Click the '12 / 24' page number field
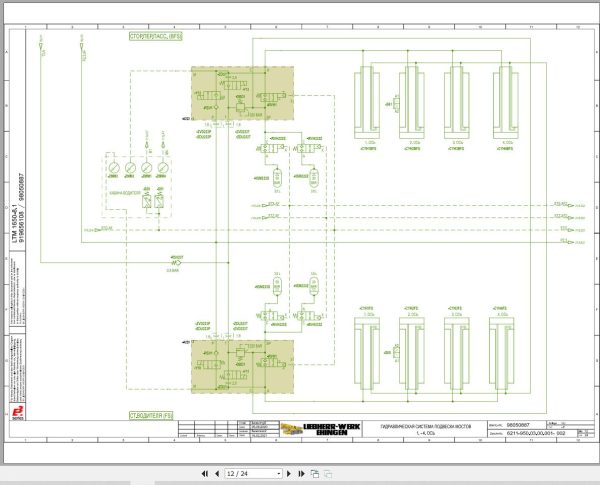 click(x=251, y=474)
